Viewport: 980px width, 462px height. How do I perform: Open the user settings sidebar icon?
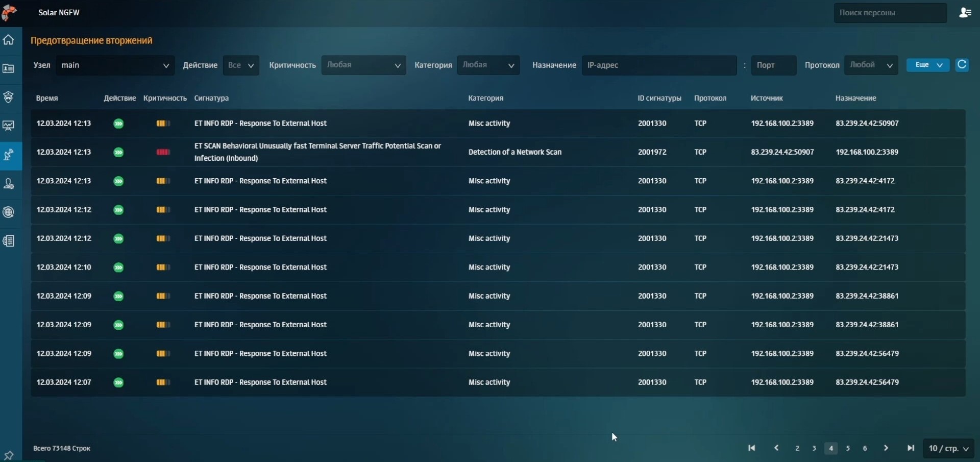tap(9, 184)
